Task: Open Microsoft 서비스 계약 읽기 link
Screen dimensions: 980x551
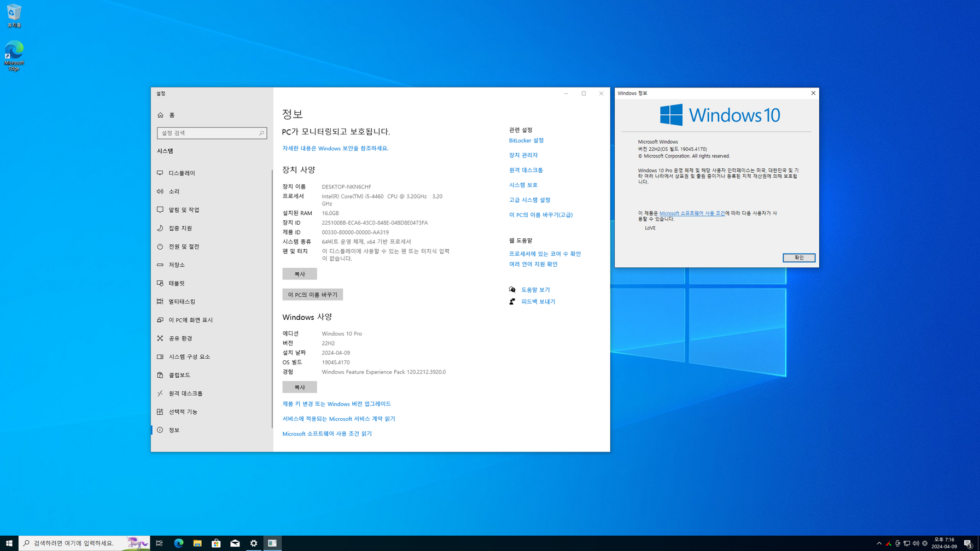Action: pos(339,419)
